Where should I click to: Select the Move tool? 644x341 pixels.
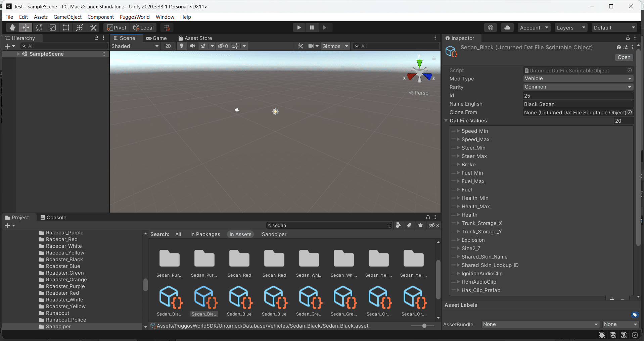pyautogui.click(x=26, y=27)
